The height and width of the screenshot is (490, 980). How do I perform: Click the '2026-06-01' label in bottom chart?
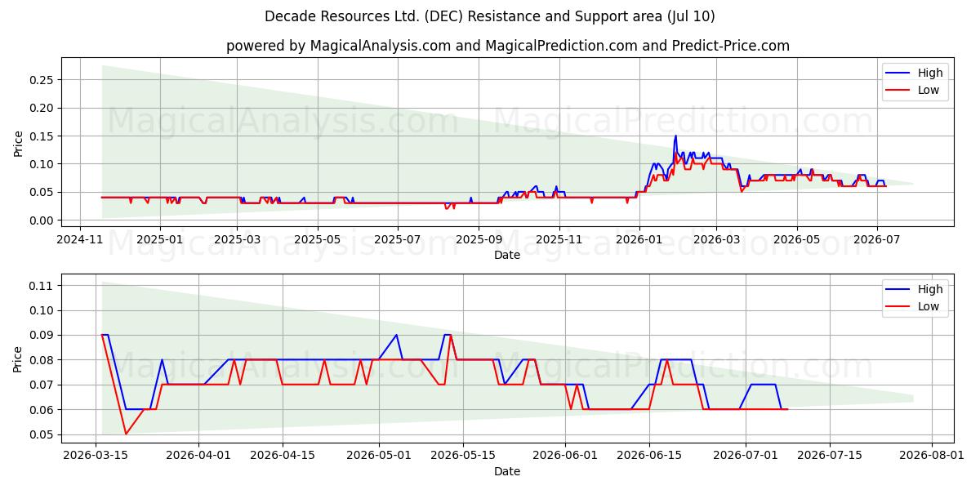565,457
